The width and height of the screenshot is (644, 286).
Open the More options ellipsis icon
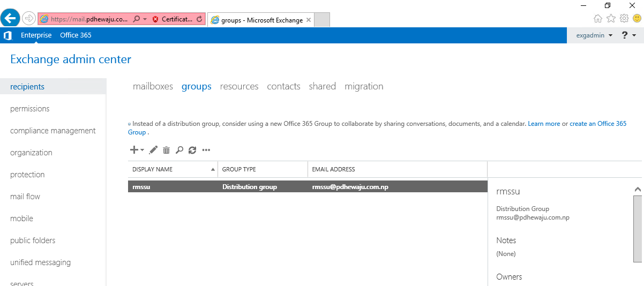click(x=206, y=150)
